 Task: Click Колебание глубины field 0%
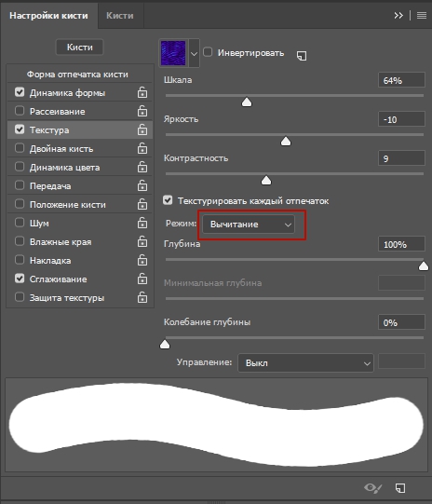[x=401, y=322]
